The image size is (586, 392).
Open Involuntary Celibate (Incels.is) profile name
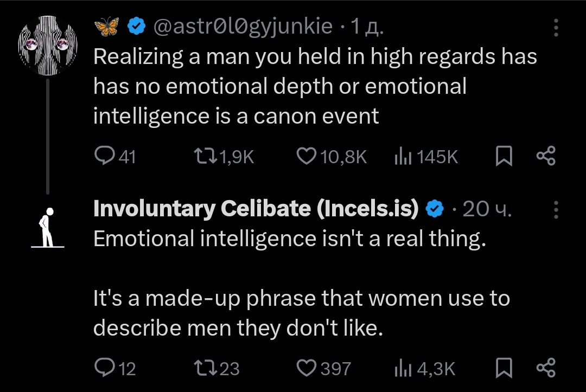tap(256, 209)
